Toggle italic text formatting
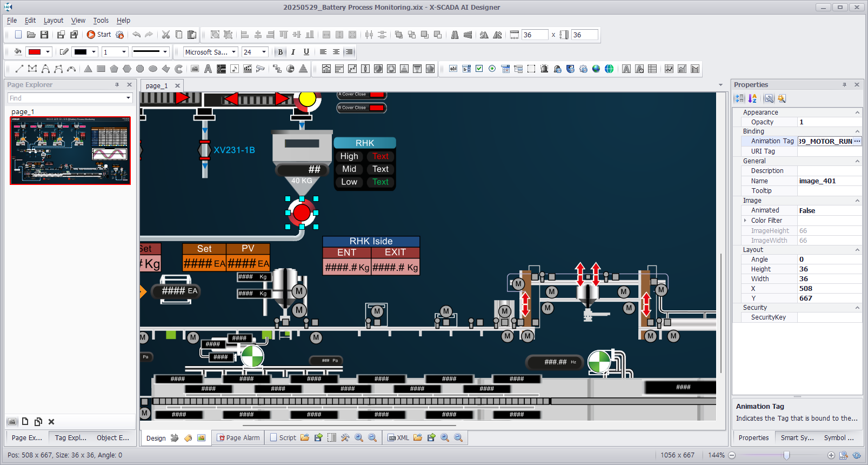 pos(293,52)
